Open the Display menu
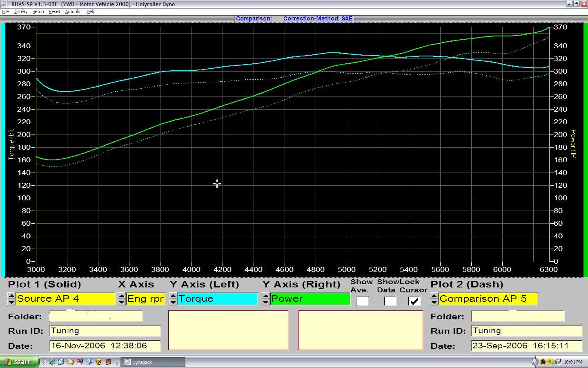The width and height of the screenshot is (588, 368). [20, 11]
